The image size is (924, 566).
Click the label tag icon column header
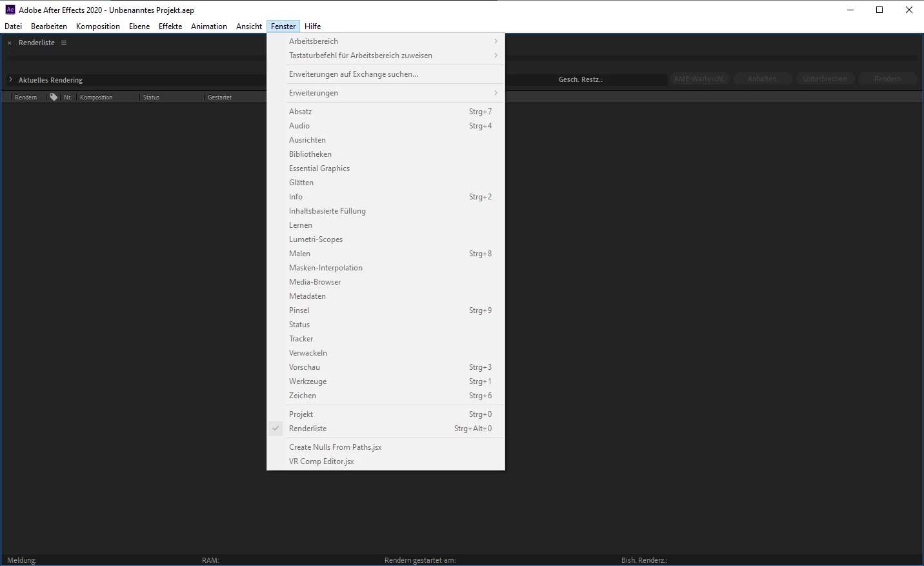tap(54, 97)
